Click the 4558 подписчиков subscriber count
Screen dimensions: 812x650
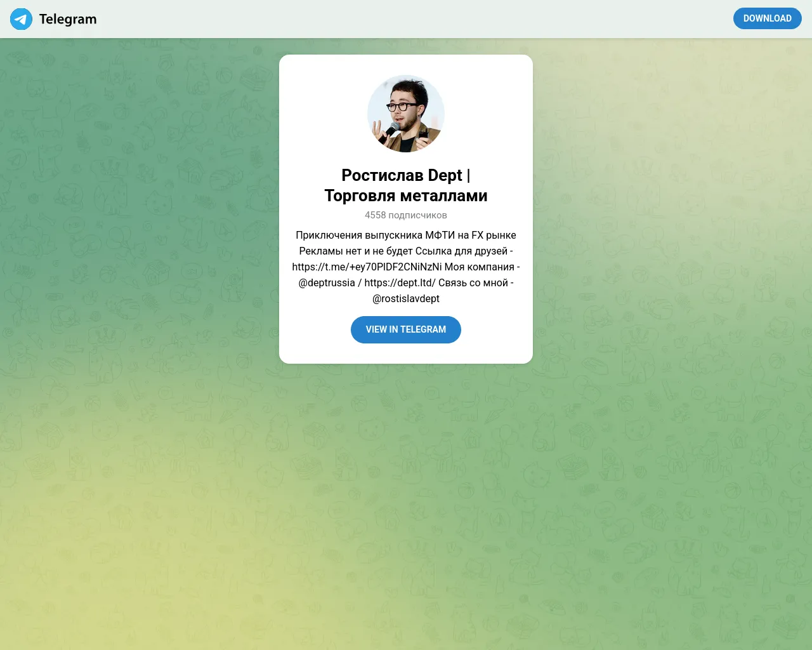click(x=406, y=215)
